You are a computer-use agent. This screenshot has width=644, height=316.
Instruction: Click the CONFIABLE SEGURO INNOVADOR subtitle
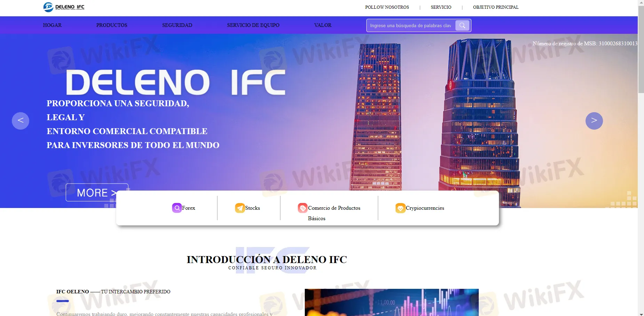tap(272, 268)
